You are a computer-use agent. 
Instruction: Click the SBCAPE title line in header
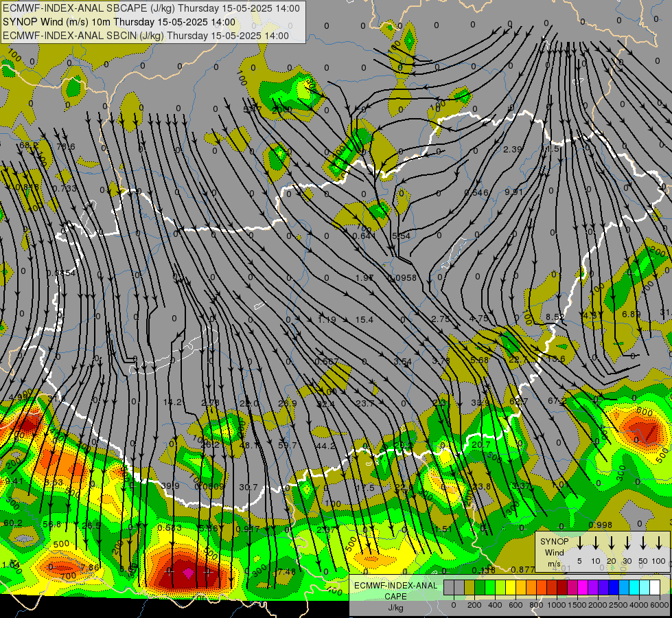tap(151, 8)
